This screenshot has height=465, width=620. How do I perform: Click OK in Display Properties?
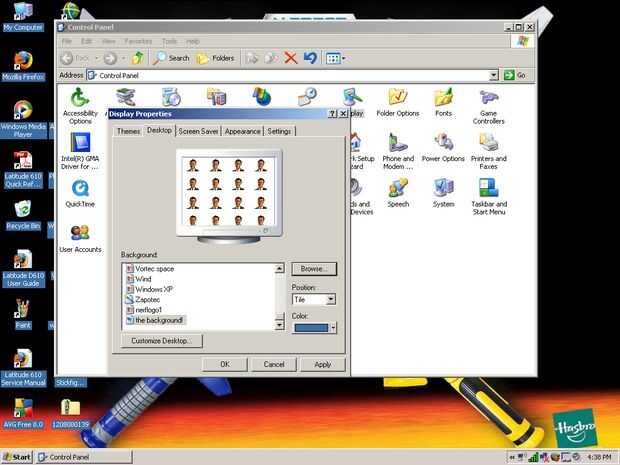click(x=225, y=364)
